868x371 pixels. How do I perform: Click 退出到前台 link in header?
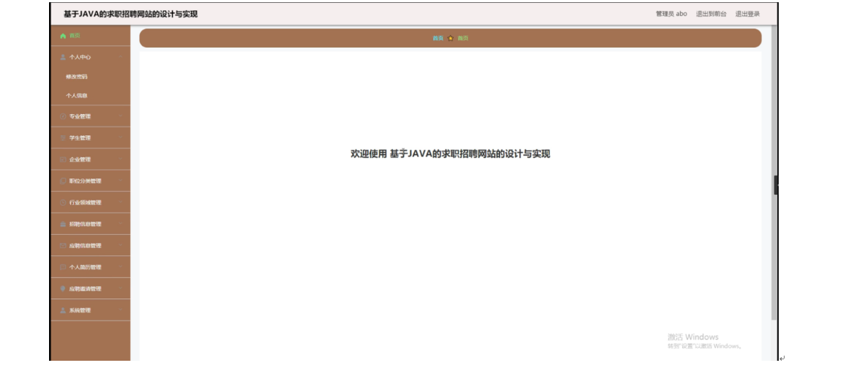[711, 14]
